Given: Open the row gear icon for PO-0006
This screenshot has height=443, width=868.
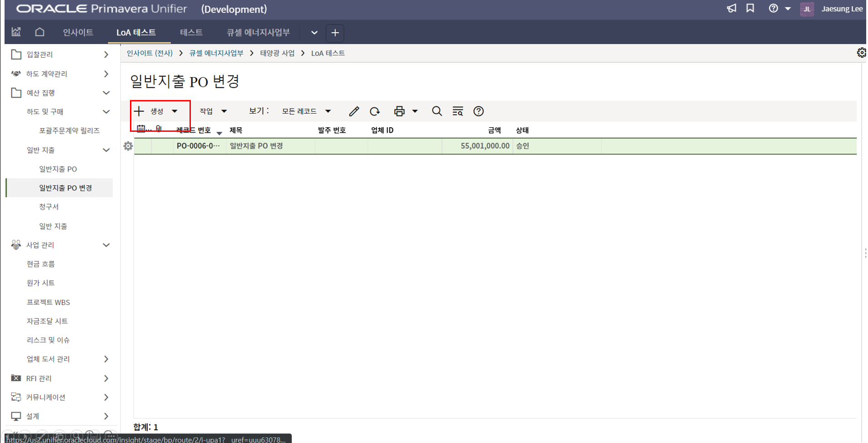Looking at the screenshot, I should coord(128,146).
